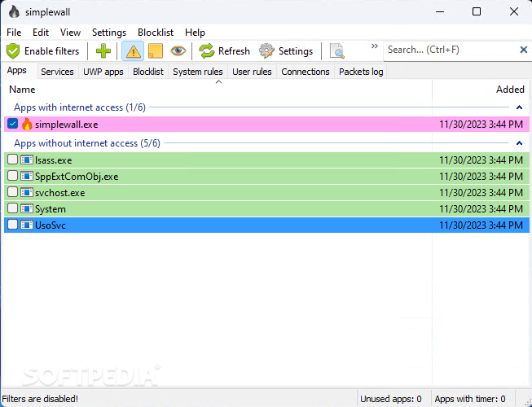This screenshot has height=407, width=532.
Task: Open the Edit menu
Action: 41,33
